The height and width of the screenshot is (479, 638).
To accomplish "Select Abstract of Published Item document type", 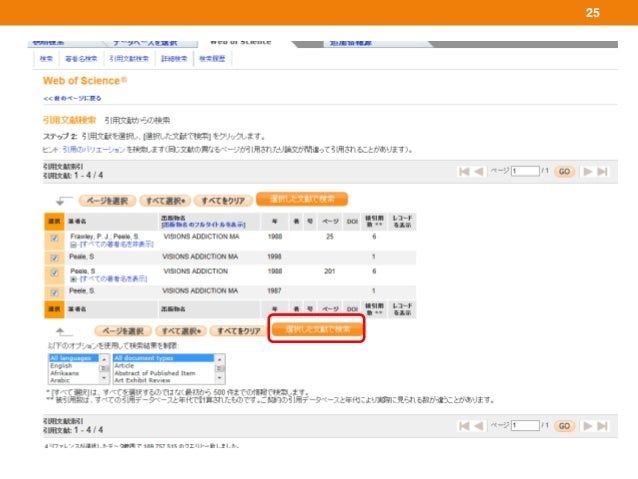I will [164, 373].
